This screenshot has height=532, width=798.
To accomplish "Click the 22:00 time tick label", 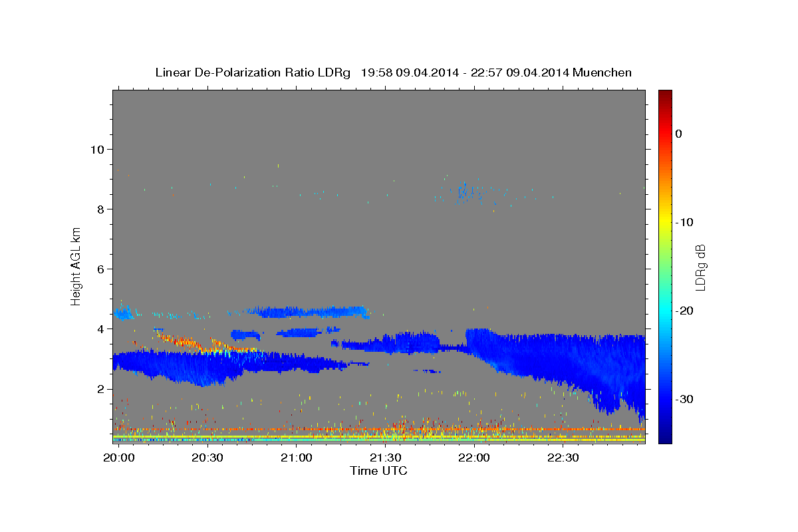I will tap(474, 458).
